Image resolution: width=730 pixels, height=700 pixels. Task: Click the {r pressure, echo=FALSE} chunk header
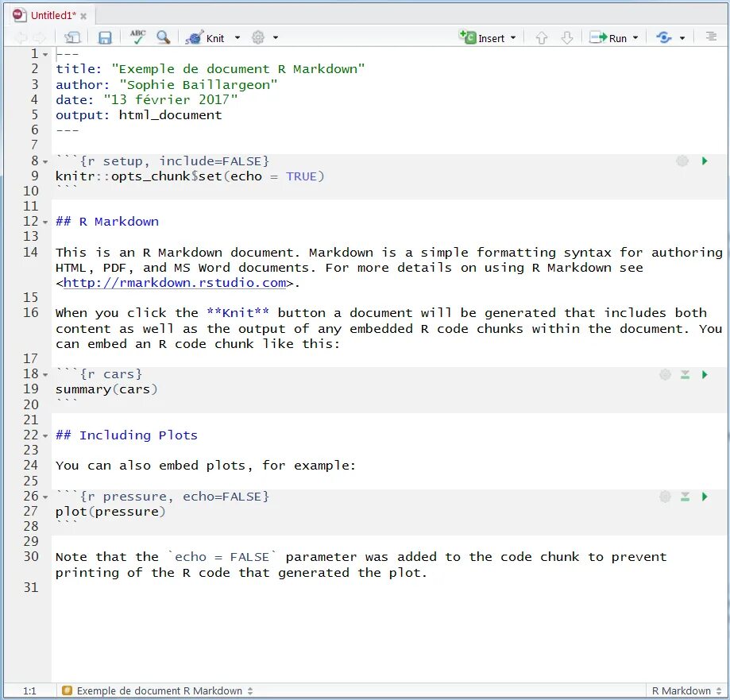coord(163,497)
